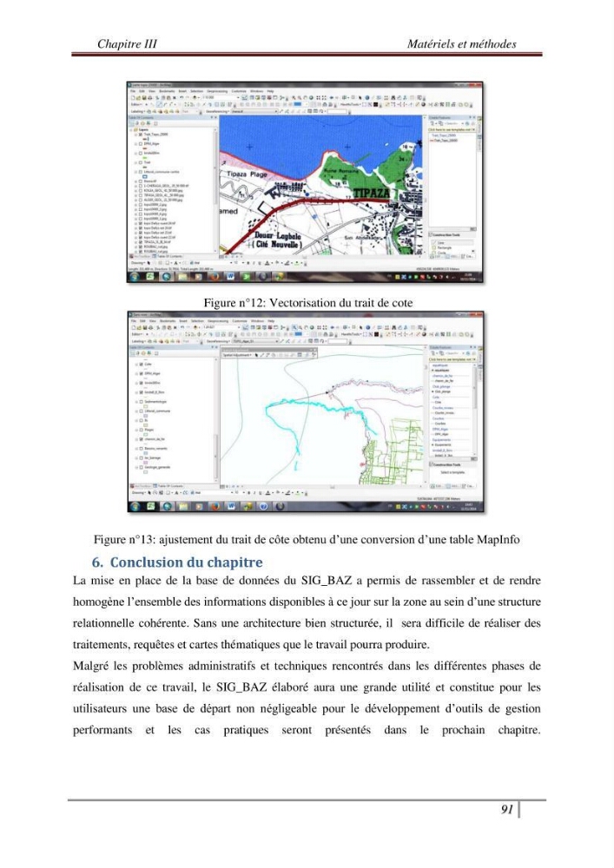Click Select Elements arrow on Figure 13 Spatial Adjustment toolbar
Screen dimensions: 614x868
click(256, 355)
